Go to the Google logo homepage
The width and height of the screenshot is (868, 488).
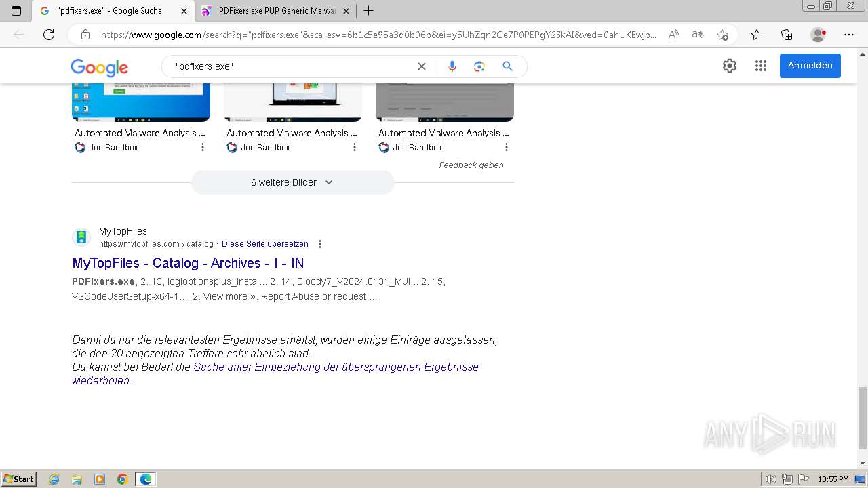[99, 67]
